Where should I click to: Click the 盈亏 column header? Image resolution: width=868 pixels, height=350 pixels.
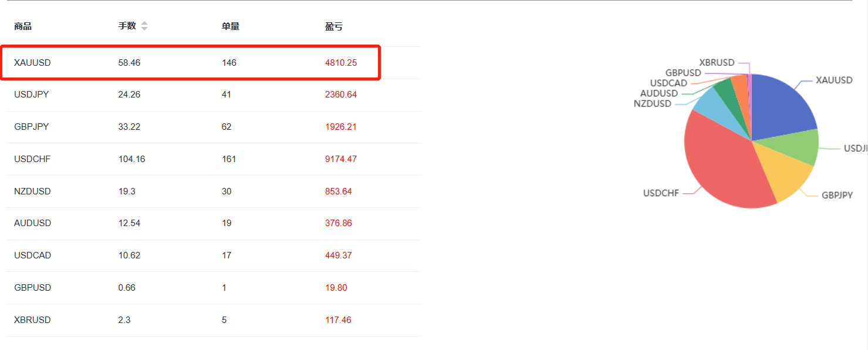click(334, 26)
